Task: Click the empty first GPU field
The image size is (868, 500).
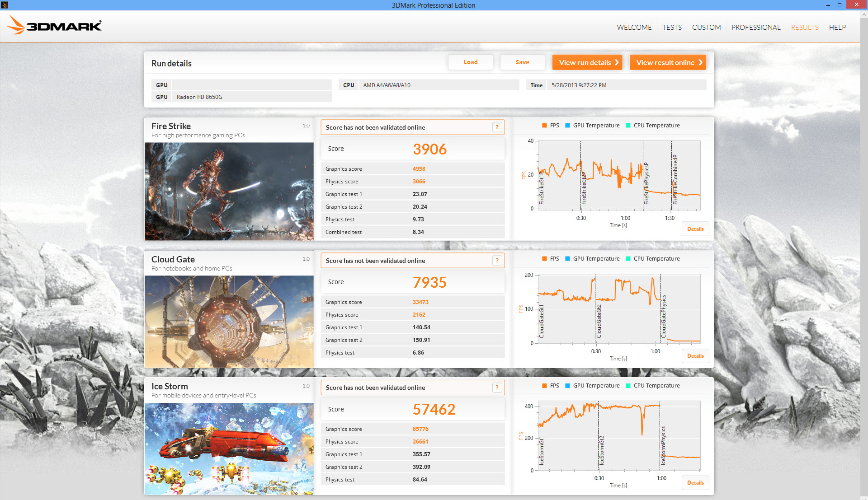Action: click(252, 85)
